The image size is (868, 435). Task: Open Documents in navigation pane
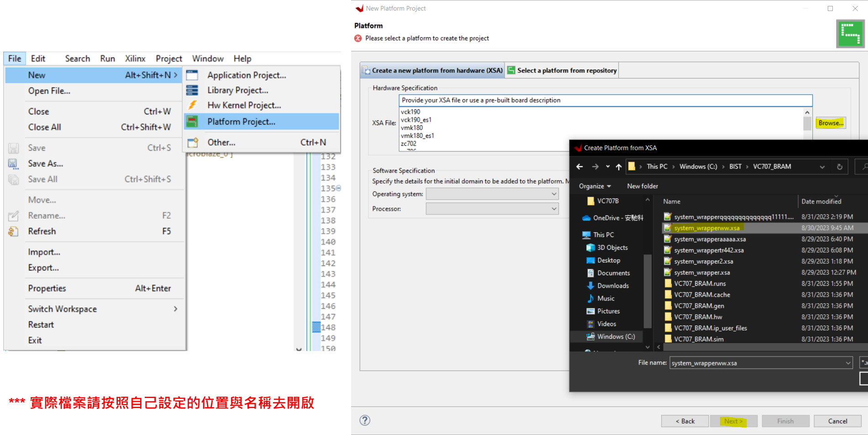608,273
